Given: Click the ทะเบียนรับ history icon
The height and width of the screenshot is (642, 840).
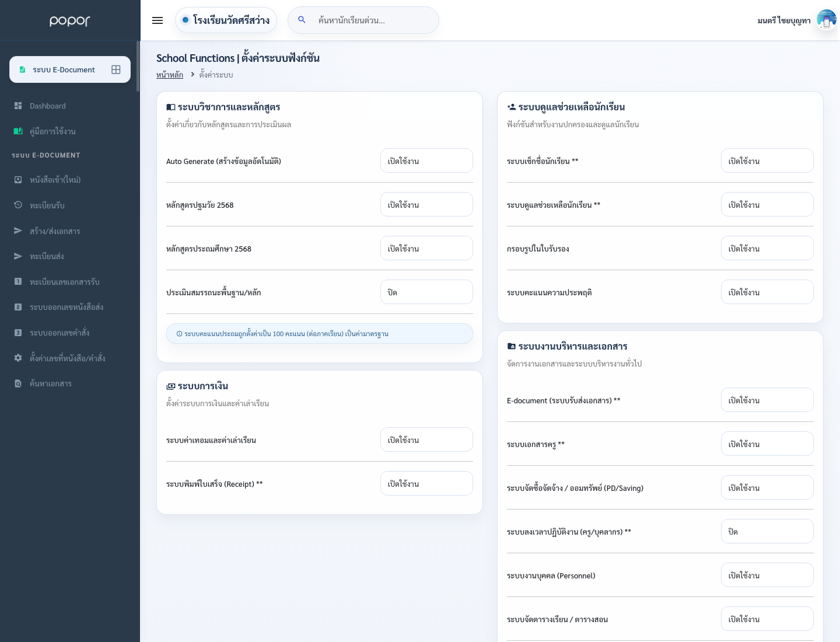Looking at the screenshot, I should [x=18, y=205].
